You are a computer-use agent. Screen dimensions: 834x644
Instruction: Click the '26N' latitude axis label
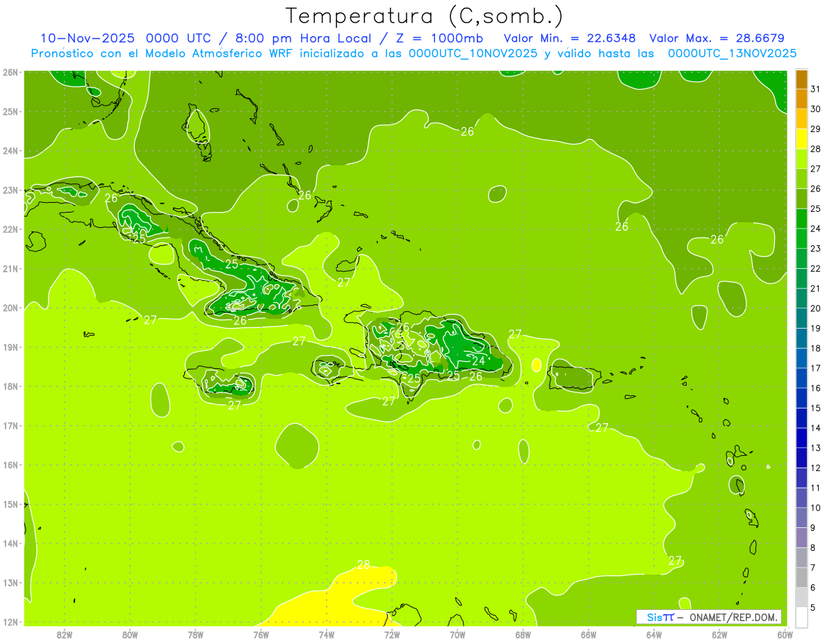[x=10, y=72]
